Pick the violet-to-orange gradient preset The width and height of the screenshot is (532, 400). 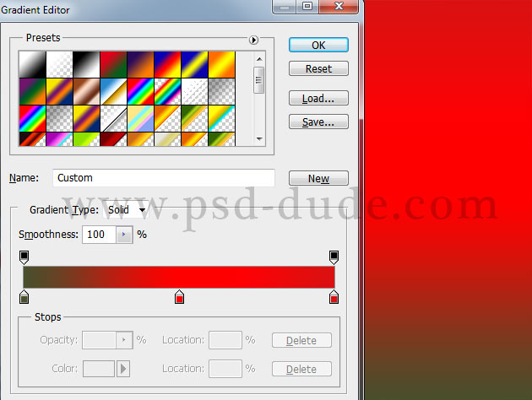click(x=140, y=64)
